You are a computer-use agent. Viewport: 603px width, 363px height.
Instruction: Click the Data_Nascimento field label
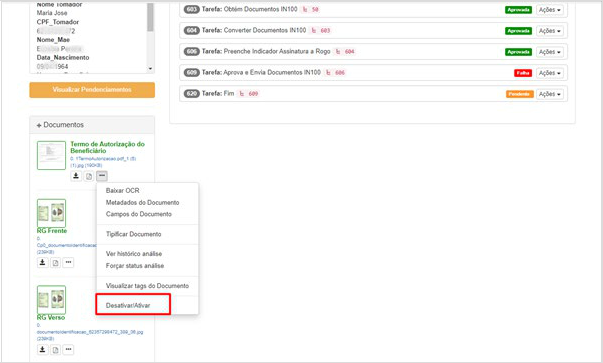tap(63, 57)
